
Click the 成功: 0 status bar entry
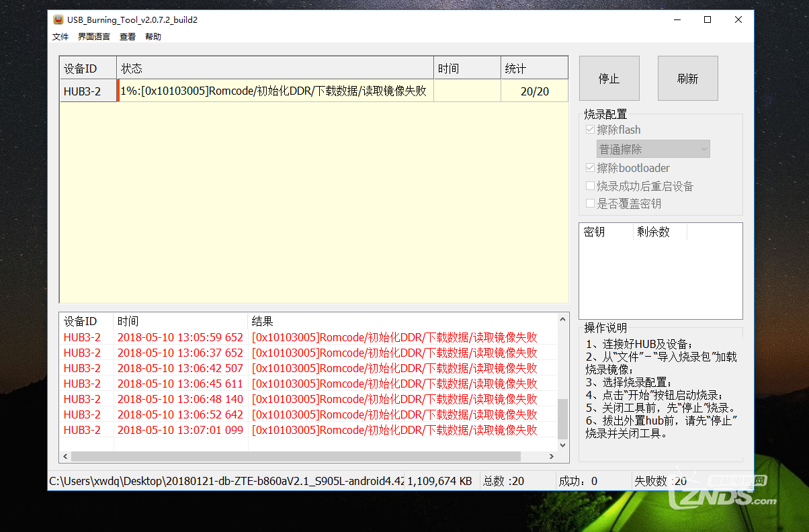coord(578,481)
